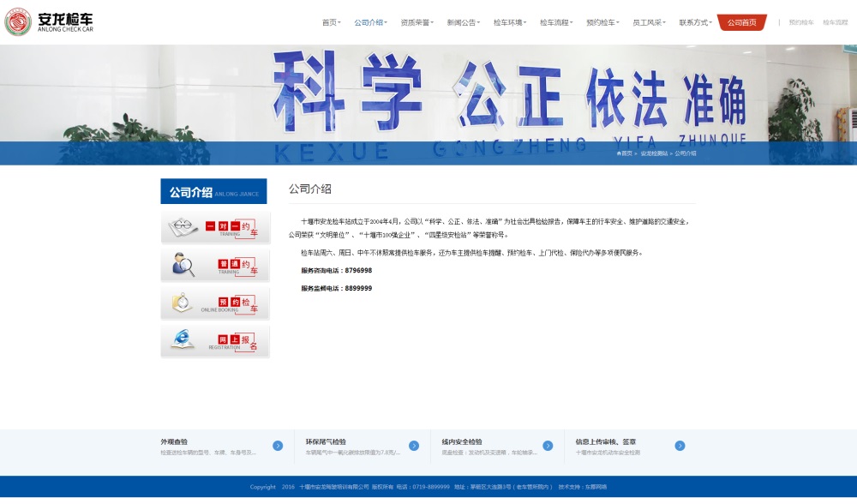Click the breadcrumb home icon
Image resolution: width=857 pixels, height=504 pixels.
point(619,153)
